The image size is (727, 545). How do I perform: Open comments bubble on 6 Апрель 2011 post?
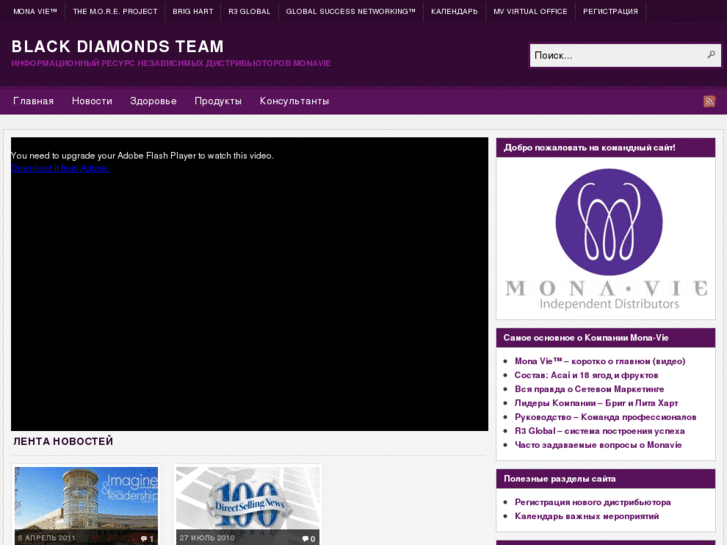(147, 539)
